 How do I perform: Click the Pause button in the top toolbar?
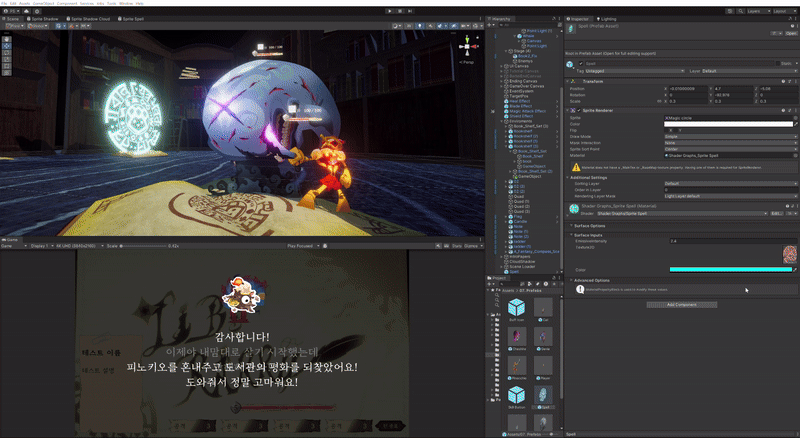(x=400, y=11)
